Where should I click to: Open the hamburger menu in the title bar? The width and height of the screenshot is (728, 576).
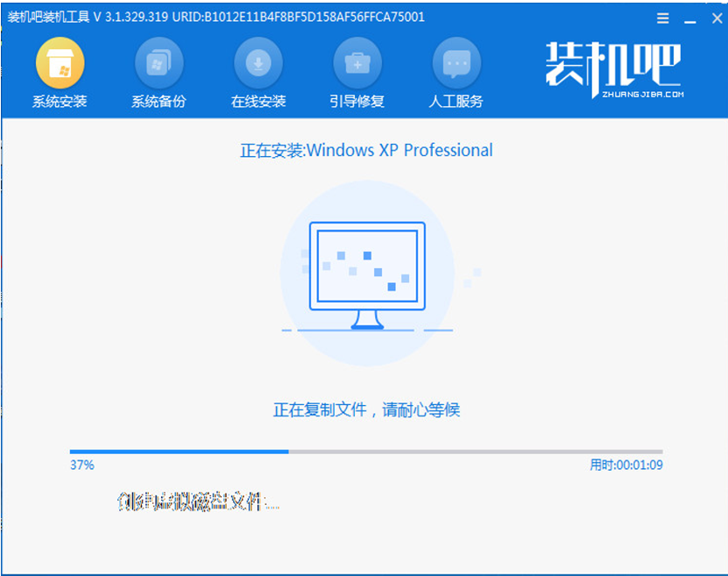click(662, 18)
